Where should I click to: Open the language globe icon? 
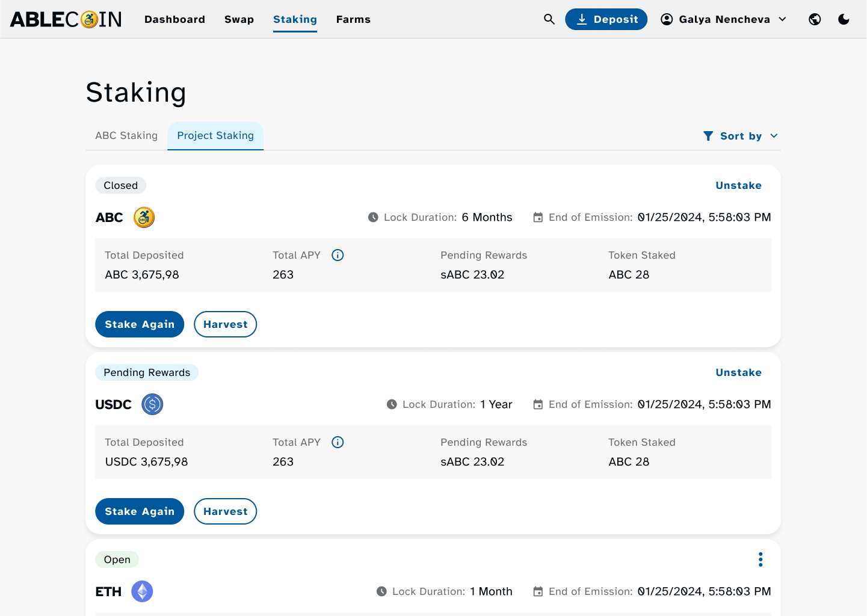pos(815,19)
